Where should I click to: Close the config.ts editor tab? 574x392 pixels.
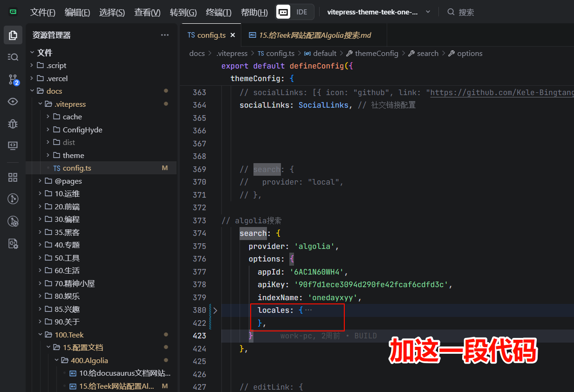coord(232,35)
